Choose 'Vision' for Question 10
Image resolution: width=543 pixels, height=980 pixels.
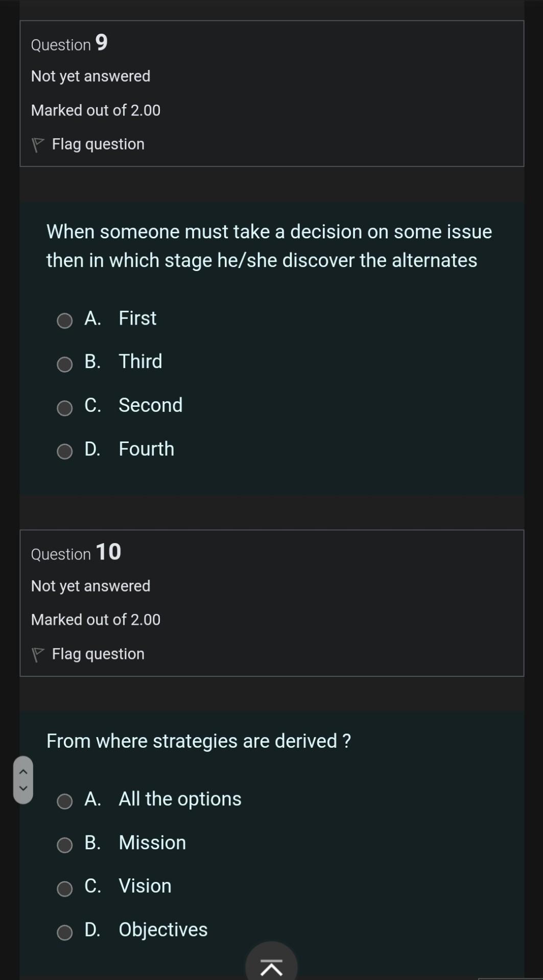(x=64, y=889)
